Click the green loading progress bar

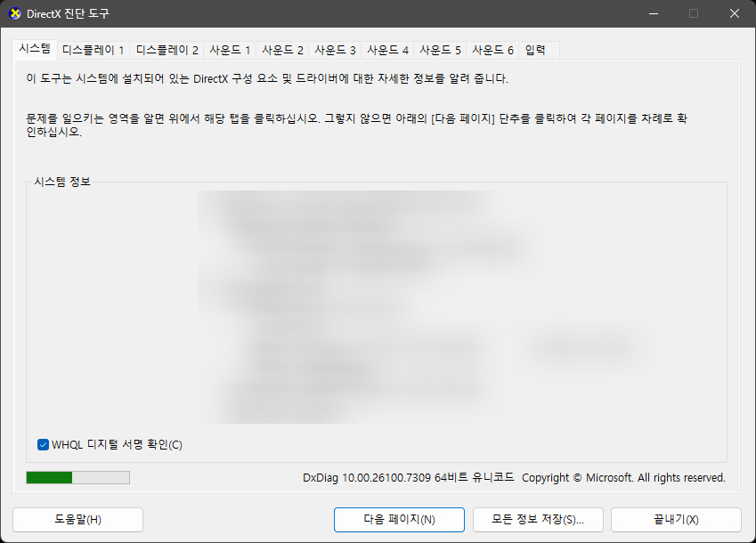point(77,478)
